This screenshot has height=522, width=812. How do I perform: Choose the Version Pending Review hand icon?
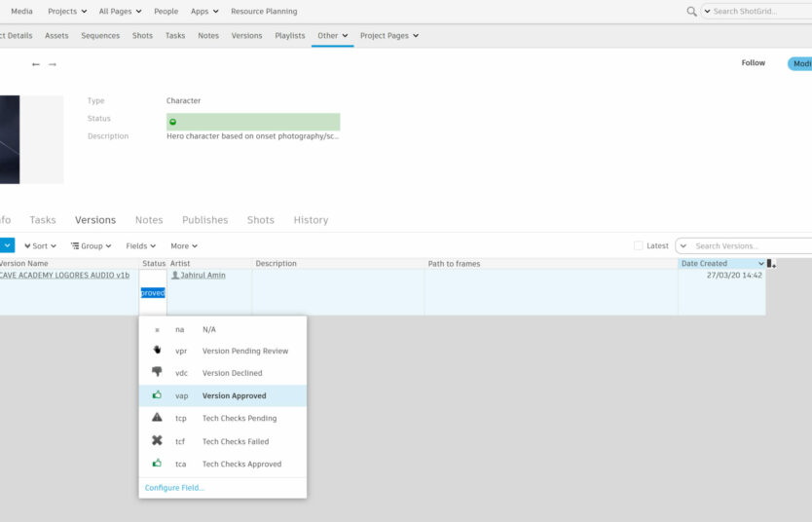pyautogui.click(x=157, y=351)
